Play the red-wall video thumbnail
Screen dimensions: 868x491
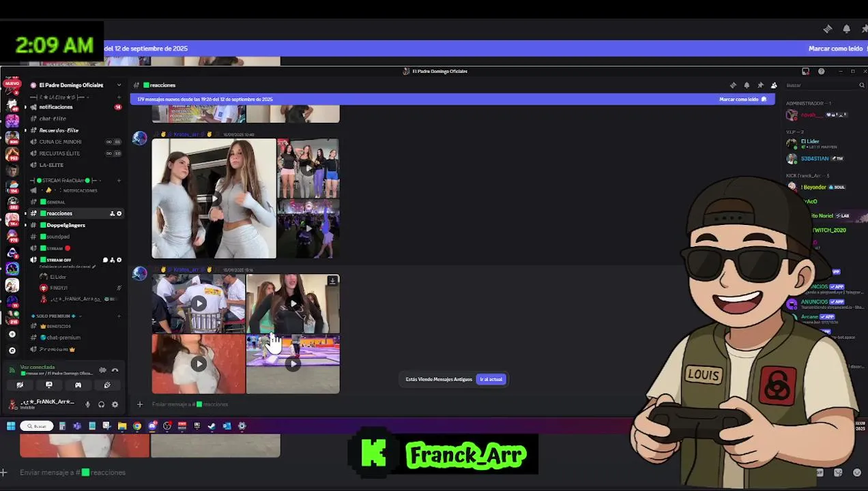point(199,363)
